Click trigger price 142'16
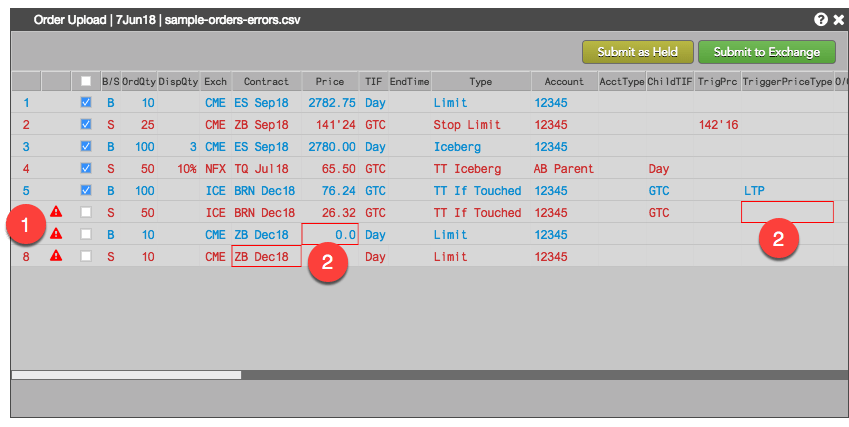The height and width of the screenshot is (427, 849). point(718,125)
